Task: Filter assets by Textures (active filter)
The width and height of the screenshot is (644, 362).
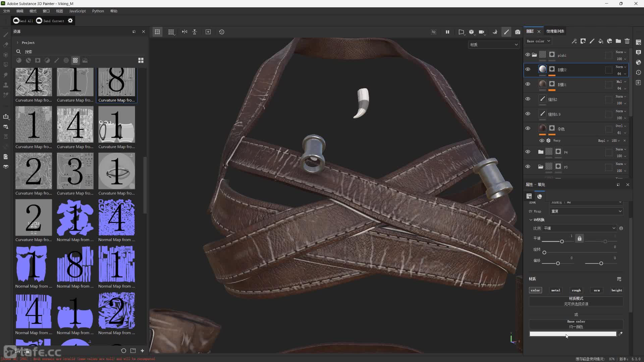Action: click(75, 60)
